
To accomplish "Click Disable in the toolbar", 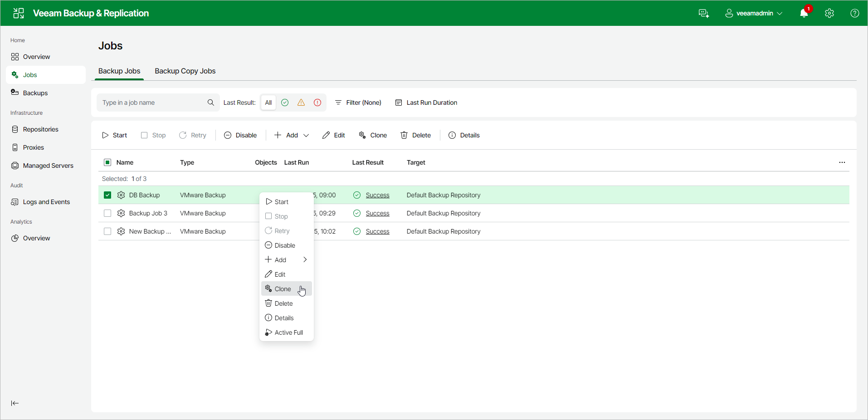I will tap(240, 135).
